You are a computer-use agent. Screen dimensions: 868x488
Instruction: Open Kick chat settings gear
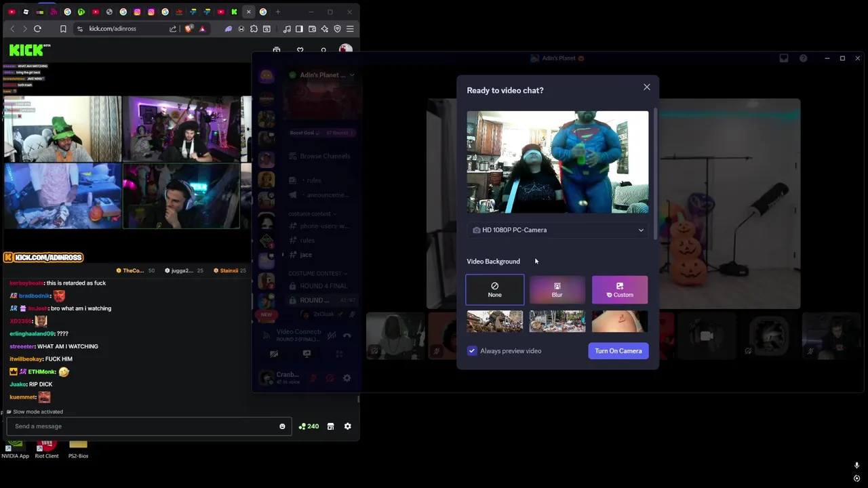347,426
